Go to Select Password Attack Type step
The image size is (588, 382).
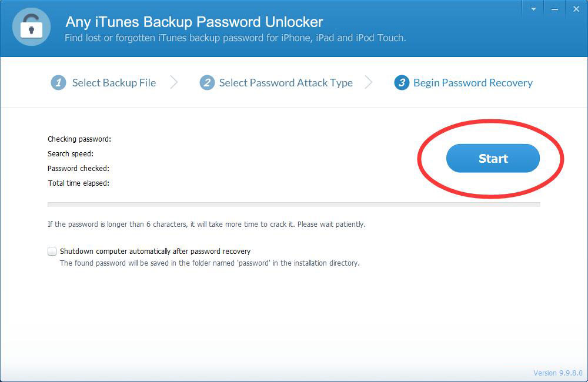tap(286, 83)
